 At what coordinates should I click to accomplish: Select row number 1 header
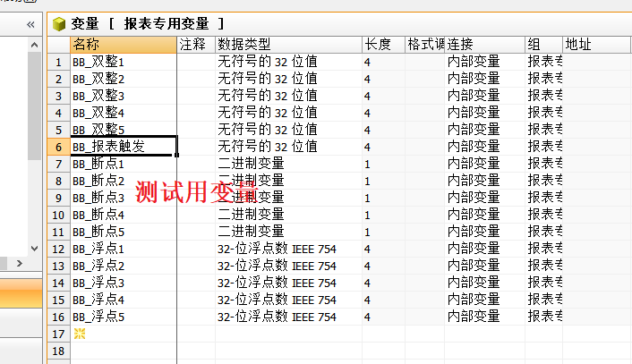pos(58,62)
